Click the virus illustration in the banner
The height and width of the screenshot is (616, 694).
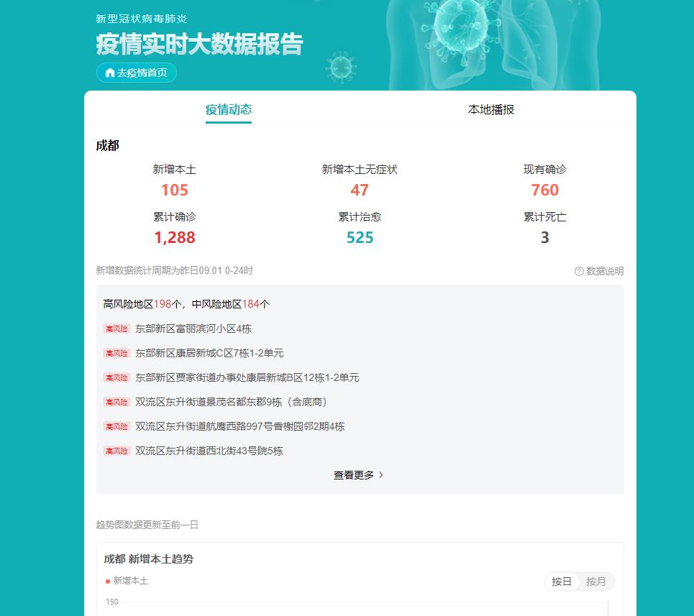[x=459, y=27]
